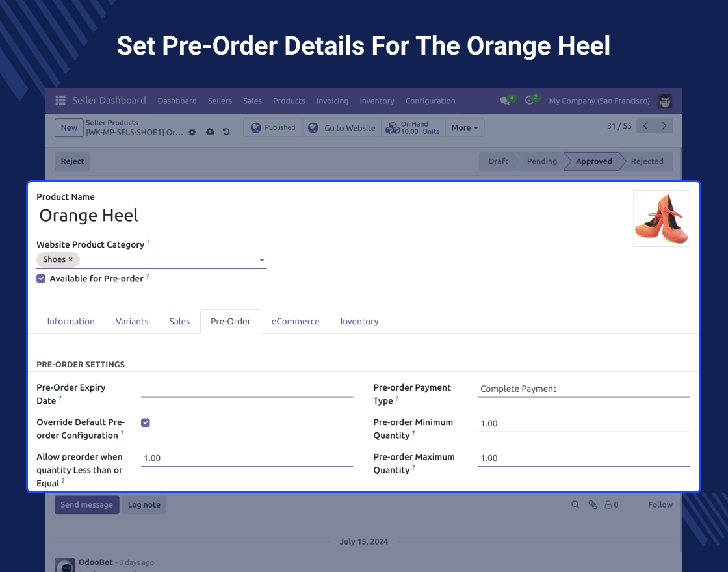Open the Products menu

(289, 101)
